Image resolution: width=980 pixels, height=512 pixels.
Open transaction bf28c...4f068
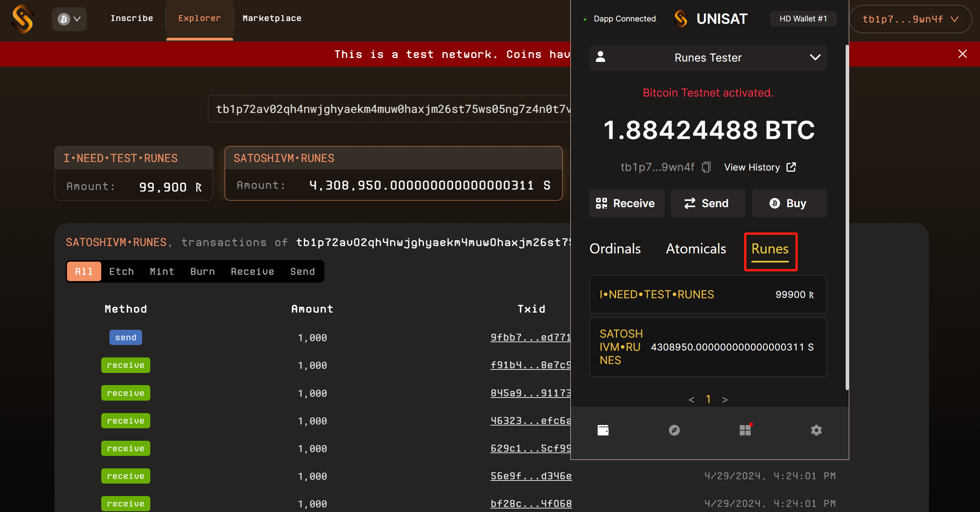pyautogui.click(x=531, y=503)
